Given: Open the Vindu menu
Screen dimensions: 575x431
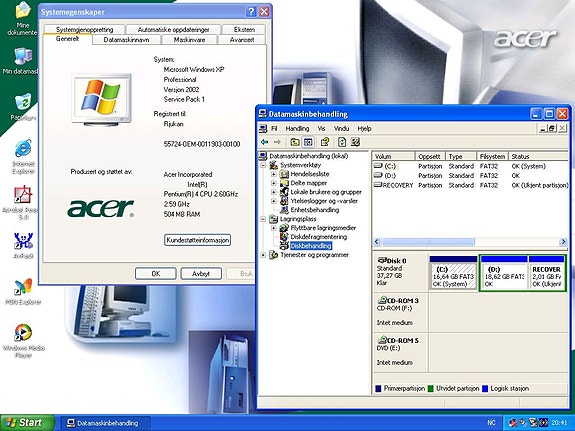Looking at the screenshot, I should [x=341, y=128].
